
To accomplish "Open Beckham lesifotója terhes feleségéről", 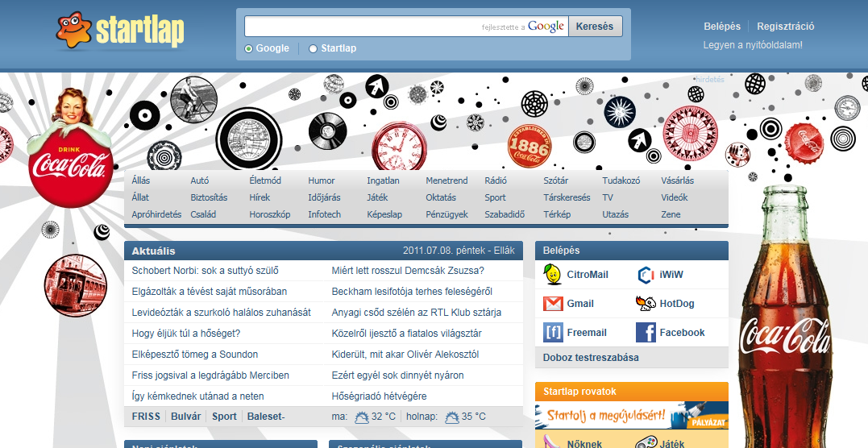I will coord(412,292).
